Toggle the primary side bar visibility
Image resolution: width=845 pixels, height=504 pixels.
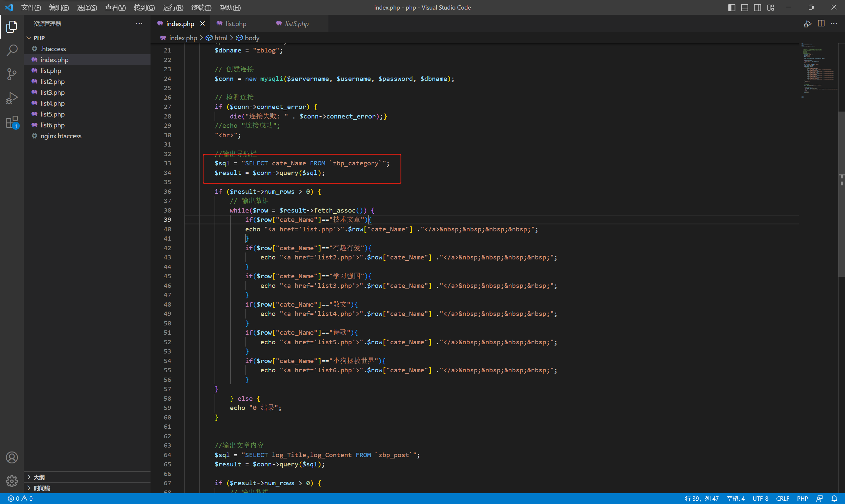click(731, 8)
